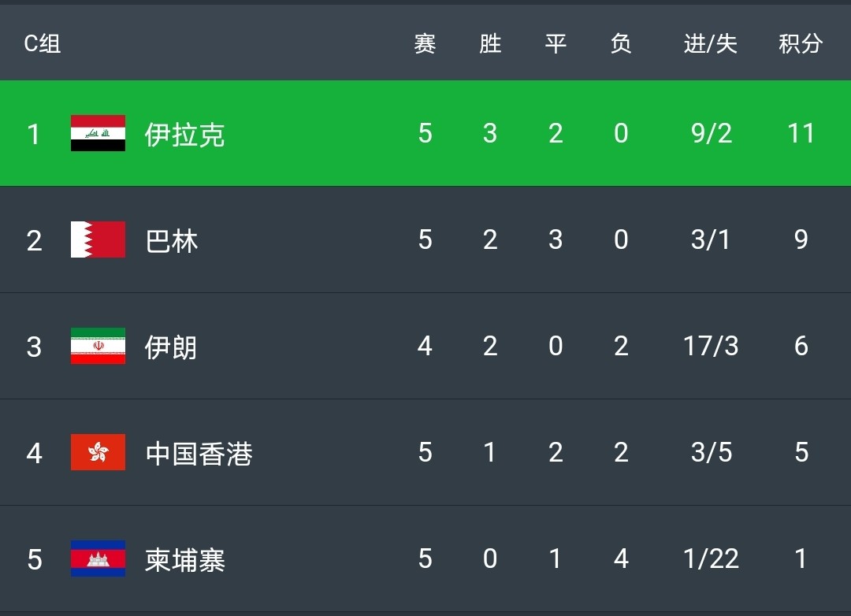This screenshot has width=851, height=616.
Task: Click the Cambodia flag icon
Action: 98,559
